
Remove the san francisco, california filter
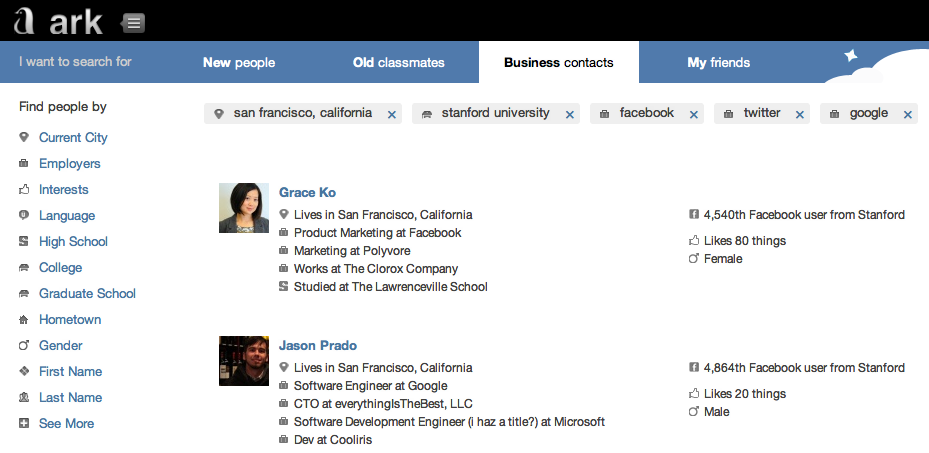tap(392, 115)
